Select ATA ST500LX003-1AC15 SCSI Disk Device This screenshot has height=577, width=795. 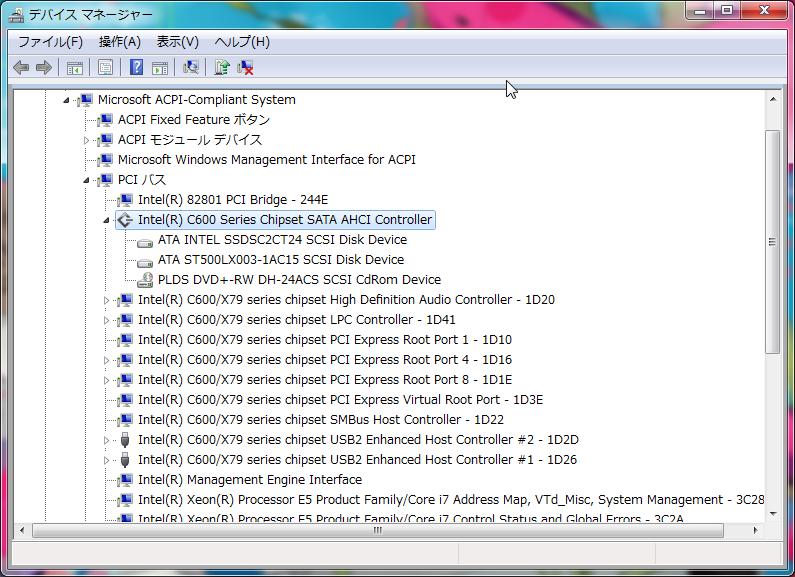pos(281,260)
